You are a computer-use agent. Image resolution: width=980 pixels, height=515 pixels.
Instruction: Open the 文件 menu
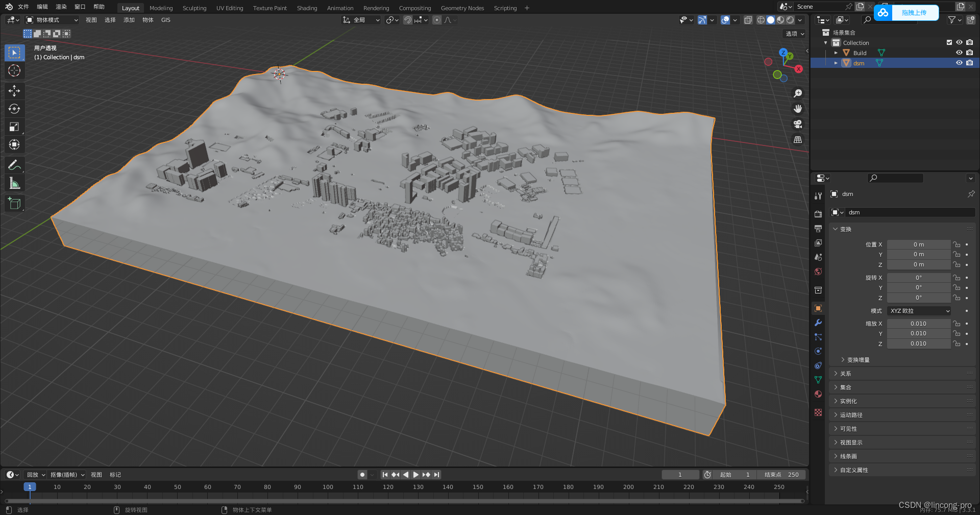(23, 7)
